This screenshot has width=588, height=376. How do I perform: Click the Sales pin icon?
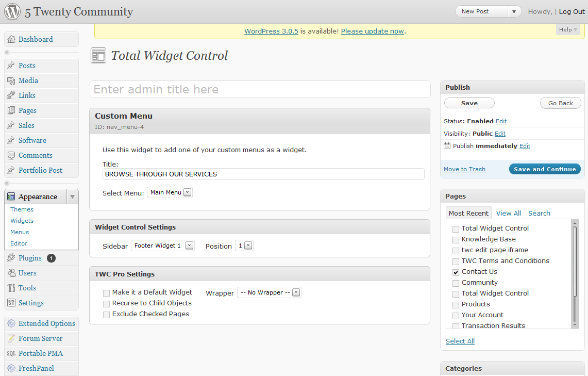[11, 125]
